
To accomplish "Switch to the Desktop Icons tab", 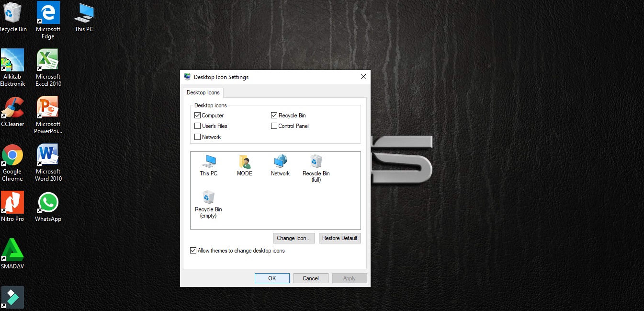I will (x=203, y=92).
